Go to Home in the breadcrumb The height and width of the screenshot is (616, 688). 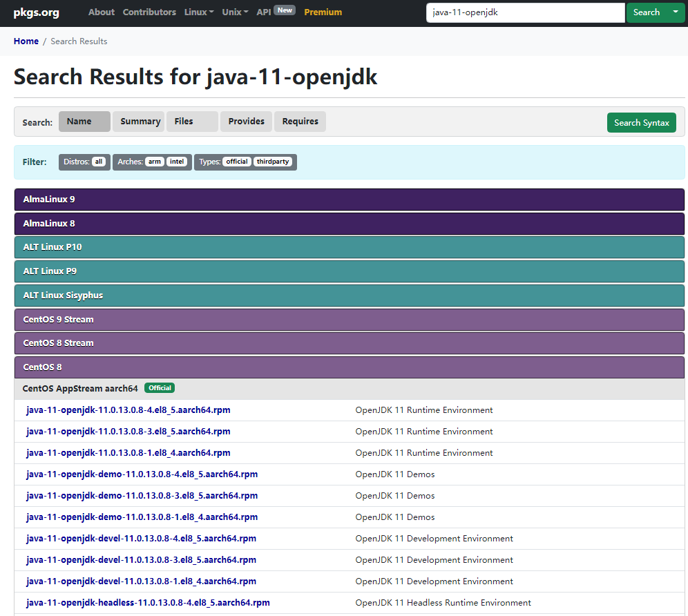(x=26, y=41)
